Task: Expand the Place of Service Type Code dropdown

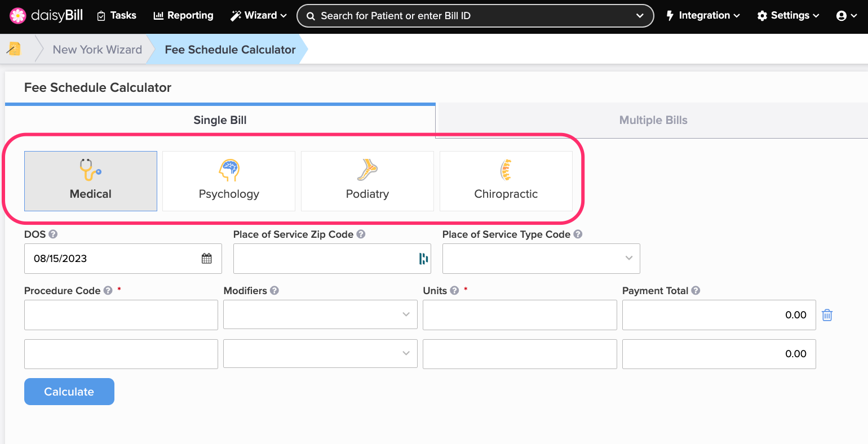Action: (541, 259)
